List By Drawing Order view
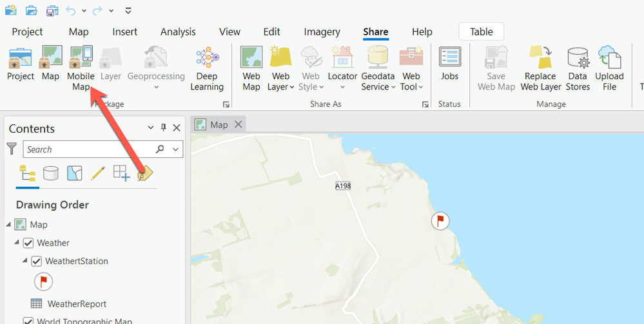 click(28, 173)
